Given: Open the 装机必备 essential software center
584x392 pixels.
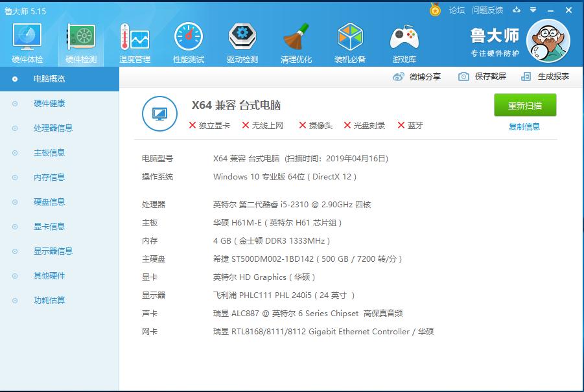Looking at the screenshot, I should pyautogui.click(x=349, y=41).
